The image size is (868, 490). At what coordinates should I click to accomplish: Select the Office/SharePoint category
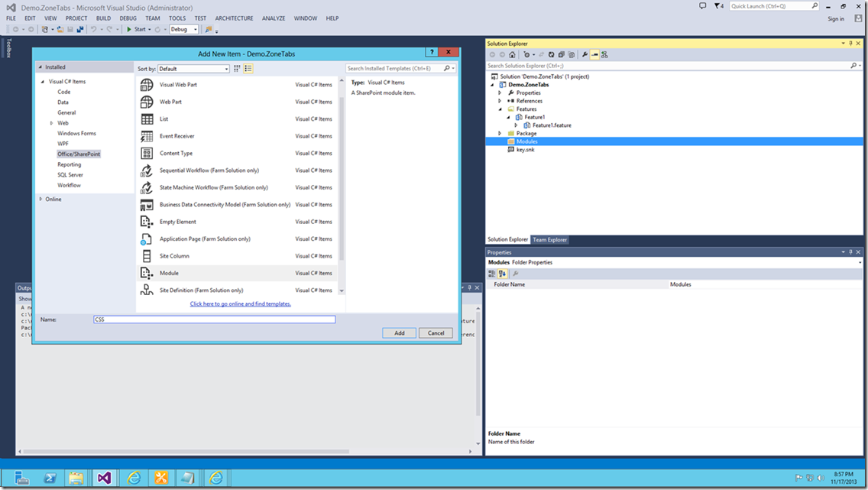79,154
